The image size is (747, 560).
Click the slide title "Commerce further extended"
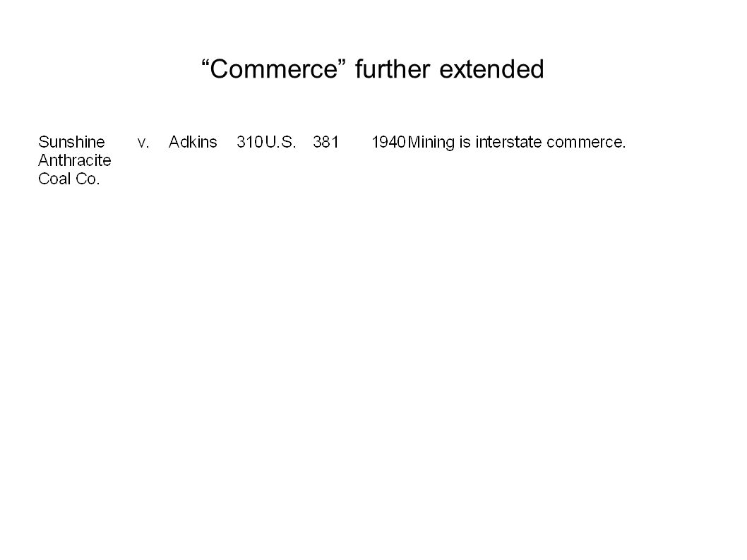(373, 69)
